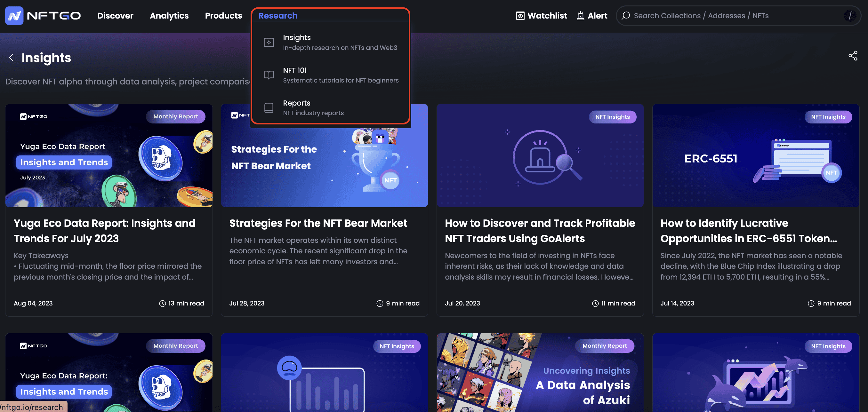
Task: Click the NFTGo logo
Action: coord(43,15)
